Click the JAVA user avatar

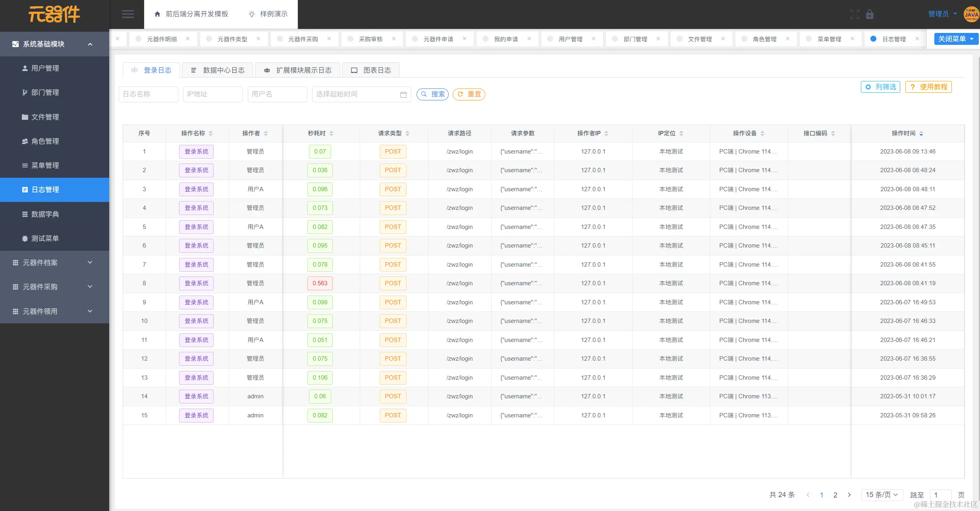pos(971,14)
